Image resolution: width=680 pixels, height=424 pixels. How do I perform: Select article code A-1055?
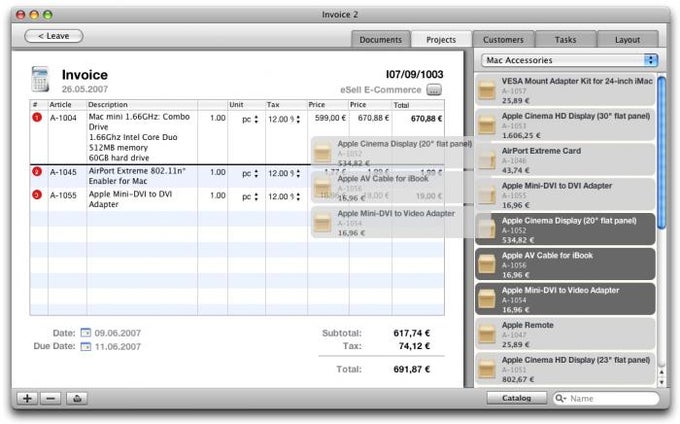point(63,196)
